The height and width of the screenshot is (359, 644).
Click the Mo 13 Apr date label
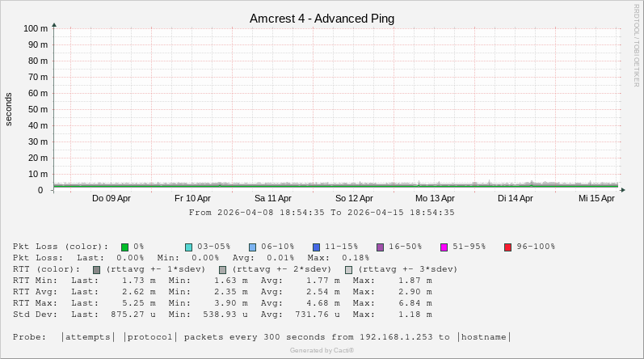435,198
